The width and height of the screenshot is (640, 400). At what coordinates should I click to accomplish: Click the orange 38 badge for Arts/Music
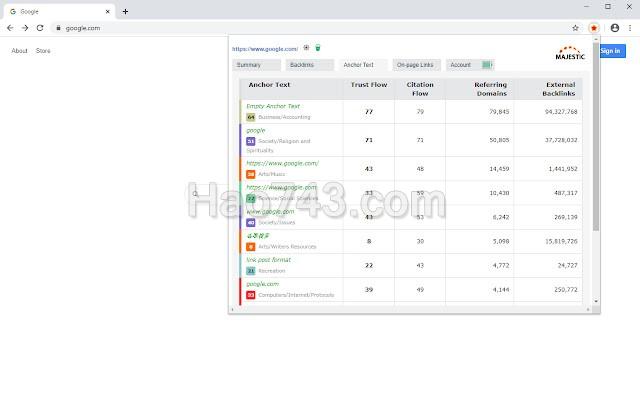251,174
